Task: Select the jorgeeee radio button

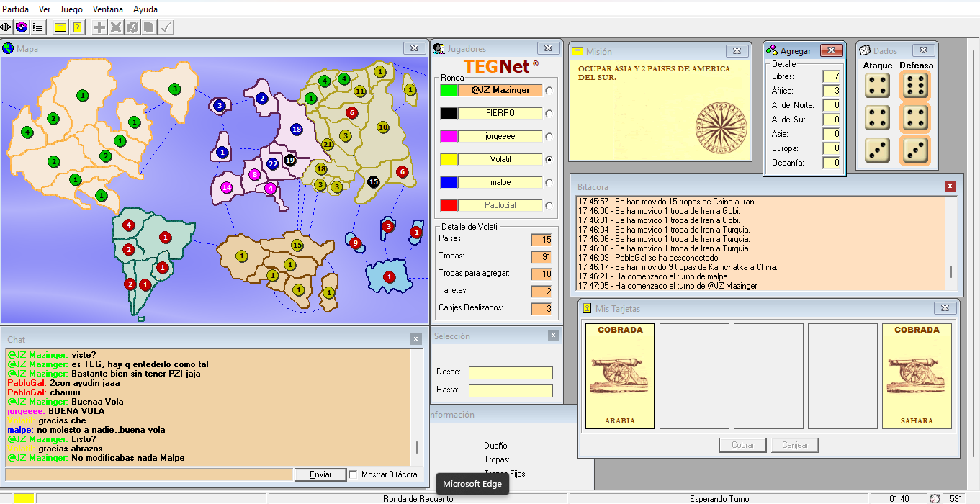Action: 550,136
